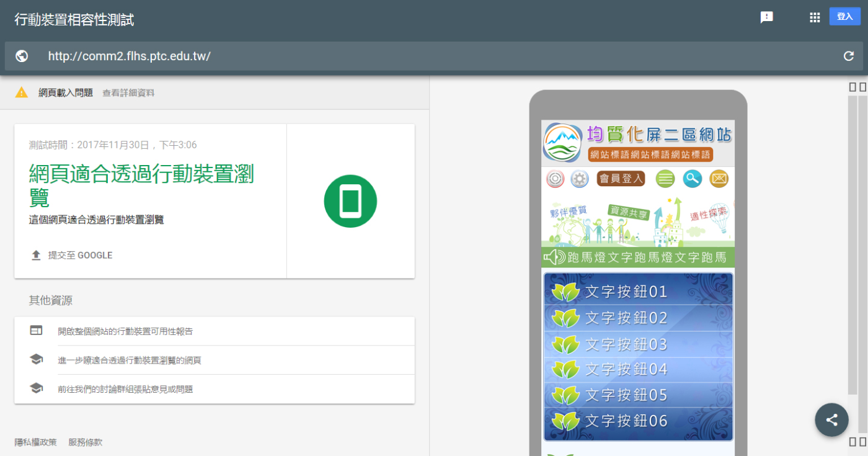The image size is (868, 456).
Task: Click the gear settings icon in the phone preview
Action: point(579,179)
